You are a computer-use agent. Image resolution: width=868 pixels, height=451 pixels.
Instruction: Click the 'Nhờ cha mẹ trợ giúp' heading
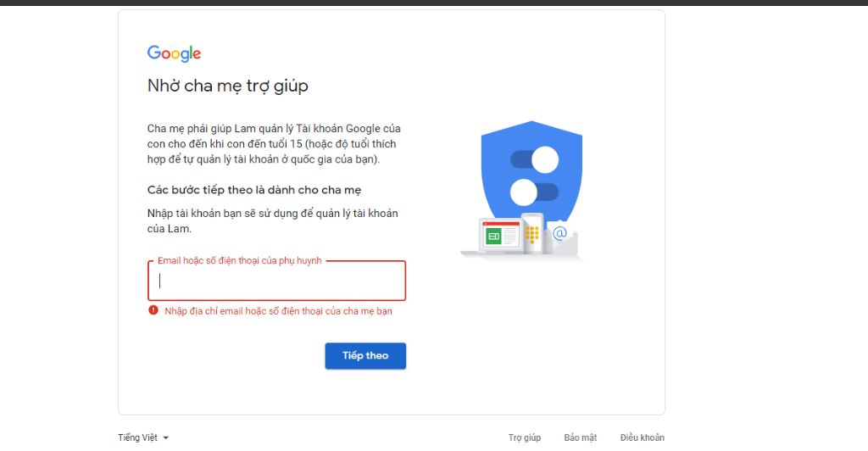pos(227,86)
